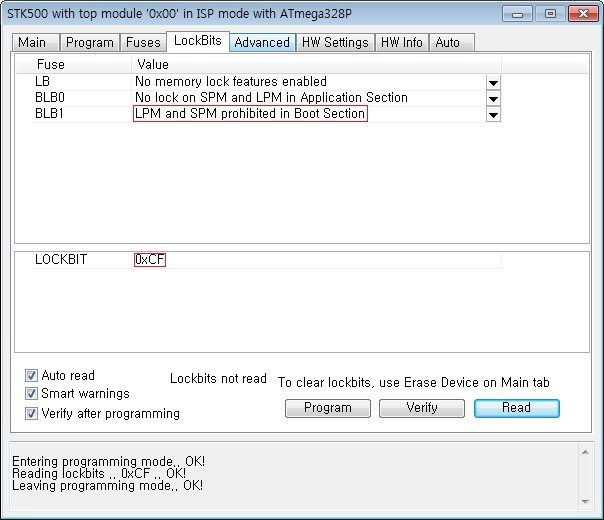Click 'Reading lockbits .. 0xCF .. OK!' log line

click(99, 473)
